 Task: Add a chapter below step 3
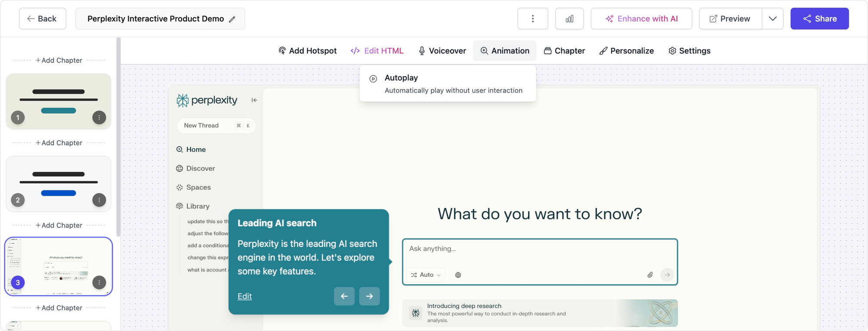[59, 308]
